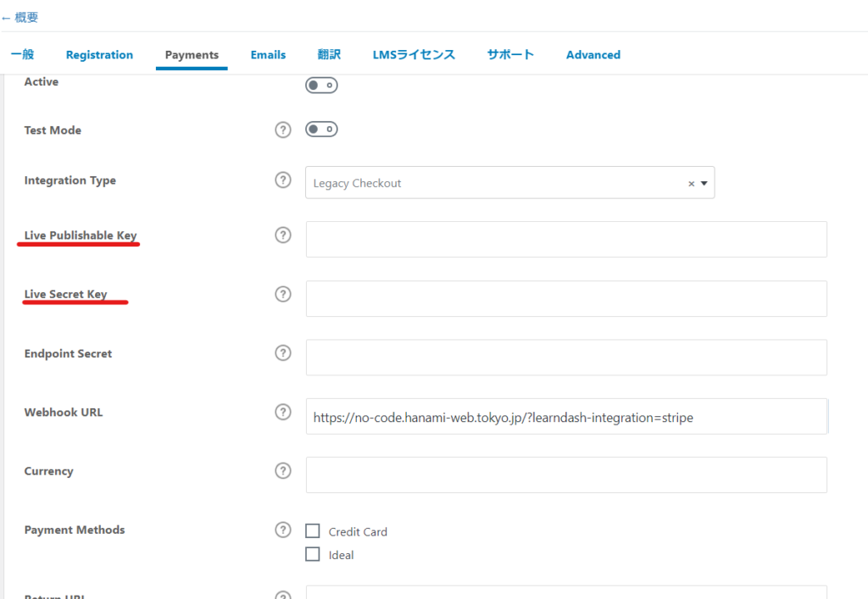Click the Live Publishable Key input field

(565, 239)
